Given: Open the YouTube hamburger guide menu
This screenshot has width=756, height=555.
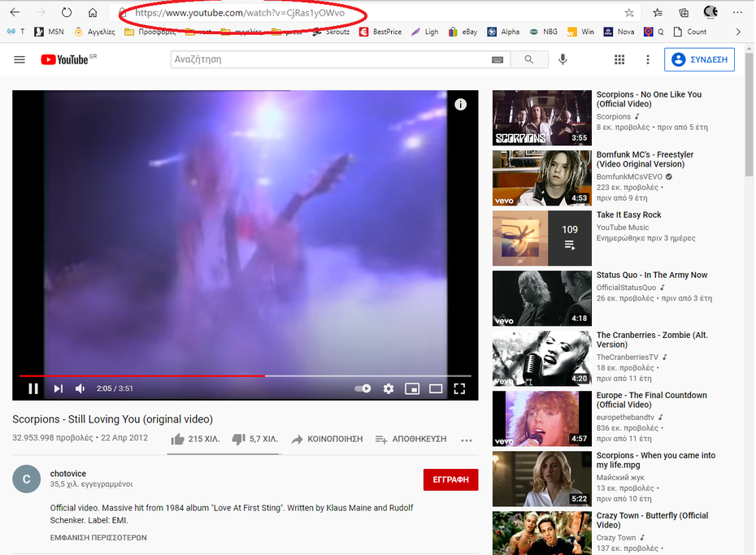Looking at the screenshot, I should click(x=20, y=60).
